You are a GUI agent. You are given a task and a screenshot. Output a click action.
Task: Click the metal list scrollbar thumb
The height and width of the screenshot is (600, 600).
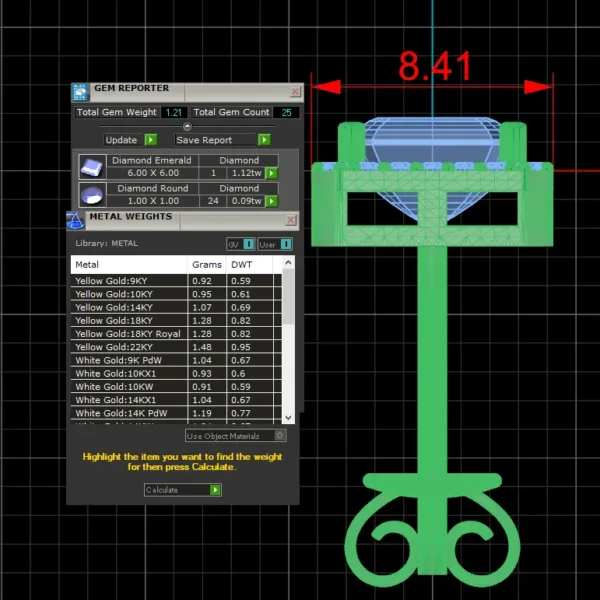(x=288, y=297)
